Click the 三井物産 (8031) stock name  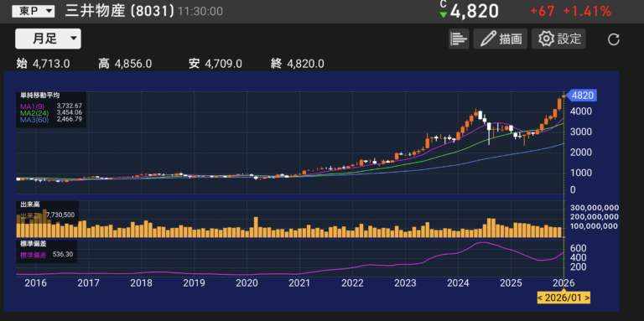click(x=120, y=11)
